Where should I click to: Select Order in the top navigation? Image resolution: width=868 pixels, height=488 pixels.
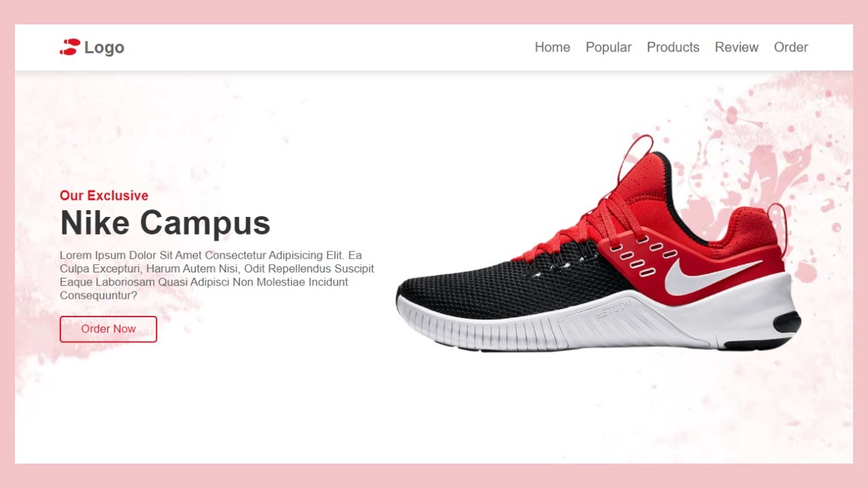pos(791,47)
